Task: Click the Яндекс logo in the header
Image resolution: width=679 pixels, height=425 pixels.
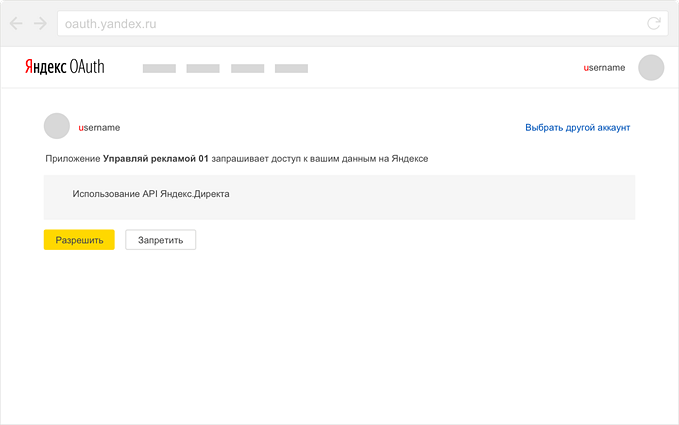Action: (45, 67)
